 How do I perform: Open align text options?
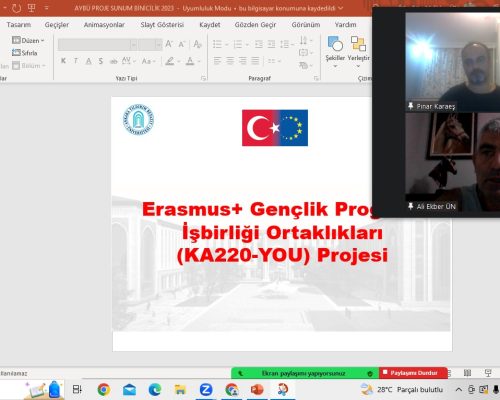[x=306, y=53]
